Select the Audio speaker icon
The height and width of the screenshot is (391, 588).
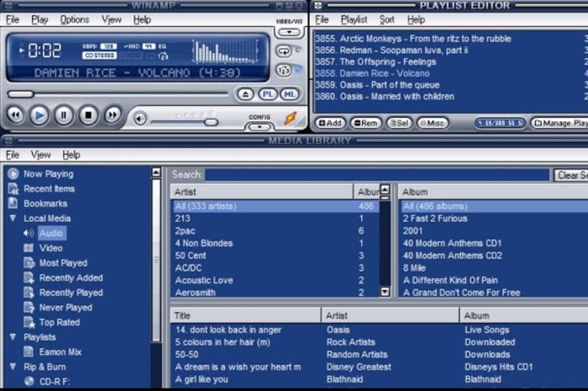coord(29,233)
